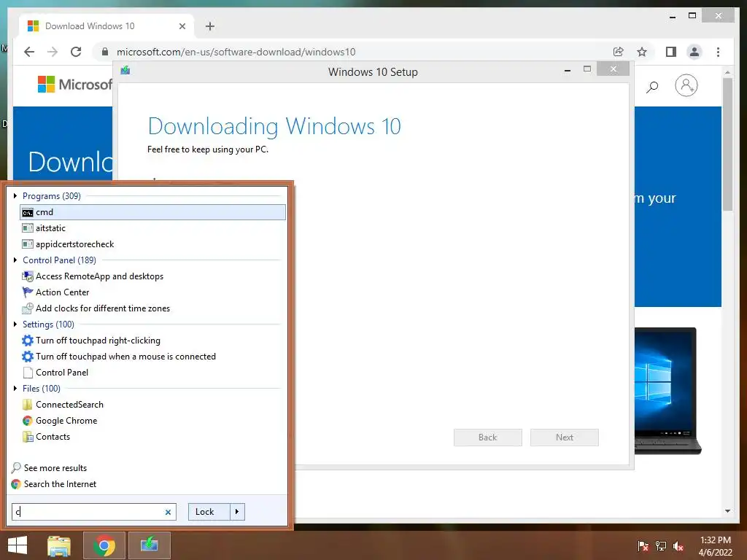Collapse the Control Panel (189) group
The image size is (747, 560).
point(15,260)
